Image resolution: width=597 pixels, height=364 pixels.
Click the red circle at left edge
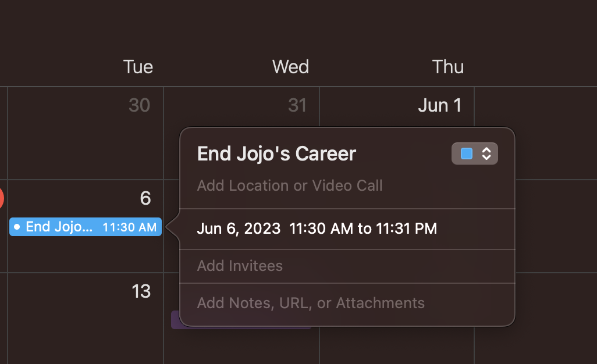(x=1, y=199)
